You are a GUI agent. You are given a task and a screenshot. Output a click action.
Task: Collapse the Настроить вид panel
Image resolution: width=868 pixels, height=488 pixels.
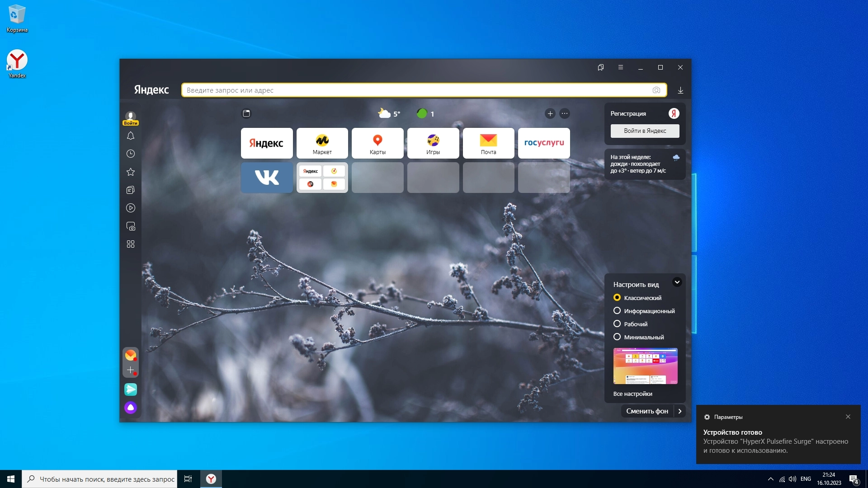coord(677,282)
